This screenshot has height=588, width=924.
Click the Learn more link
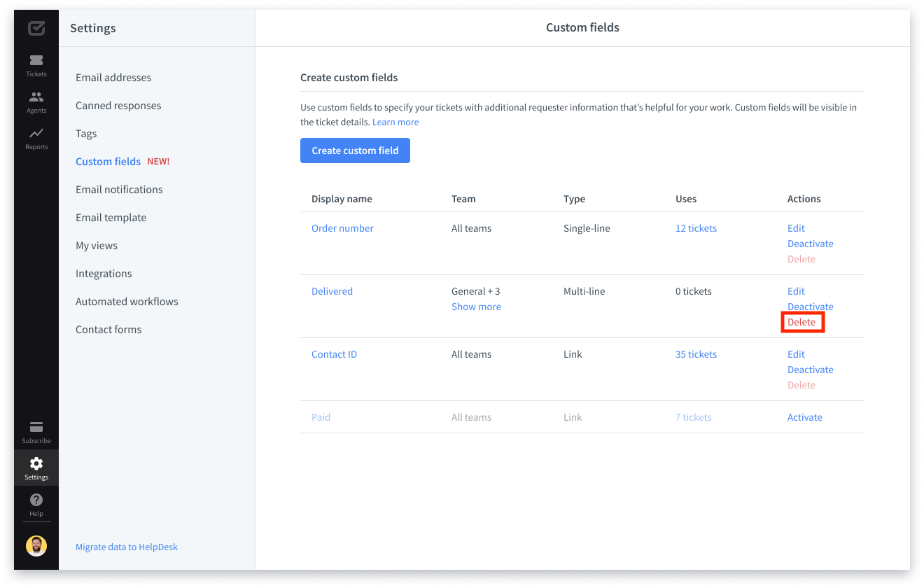click(x=395, y=122)
